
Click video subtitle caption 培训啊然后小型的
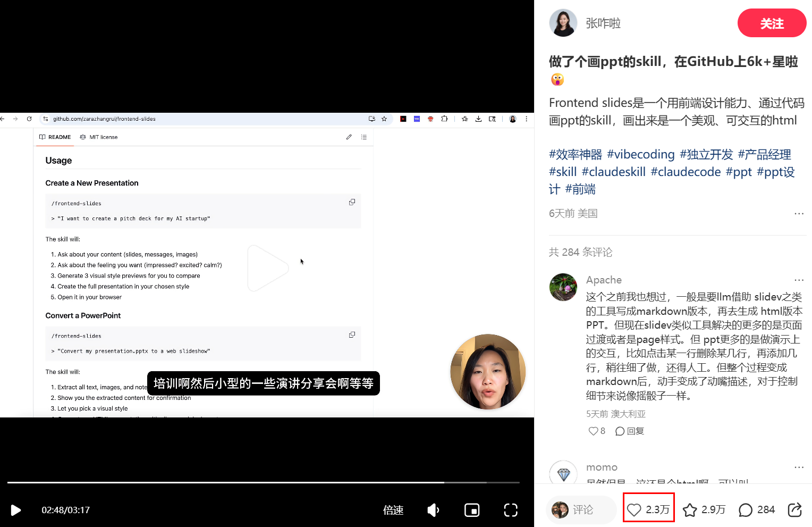tap(264, 383)
